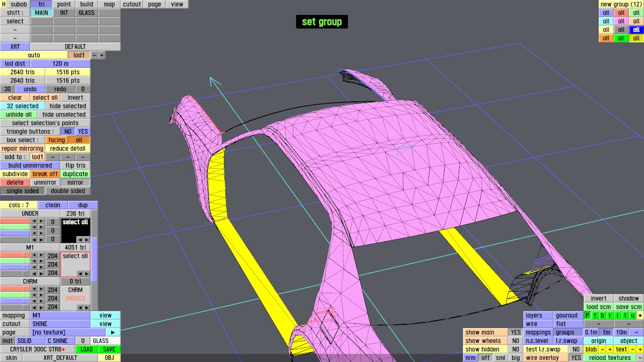
Task: Click the minus button right of blob
Action: 602,349
